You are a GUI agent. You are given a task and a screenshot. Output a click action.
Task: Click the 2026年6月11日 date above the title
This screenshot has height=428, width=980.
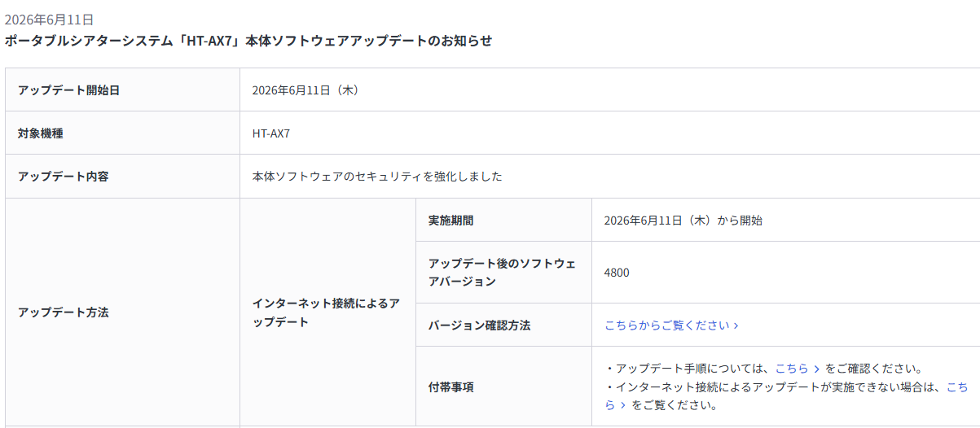(49, 19)
